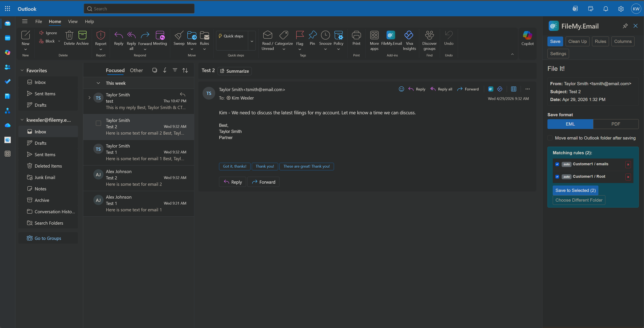Open more actions ellipsis in message header

click(527, 89)
